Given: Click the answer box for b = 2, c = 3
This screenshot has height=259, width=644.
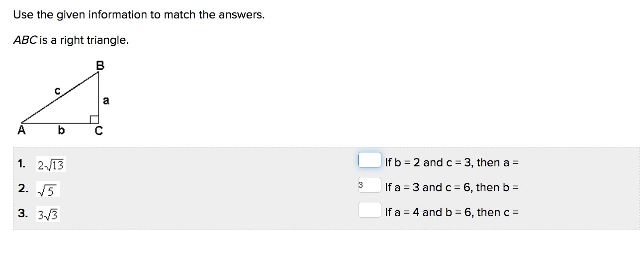Looking at the screenshot, I should 369,160.
